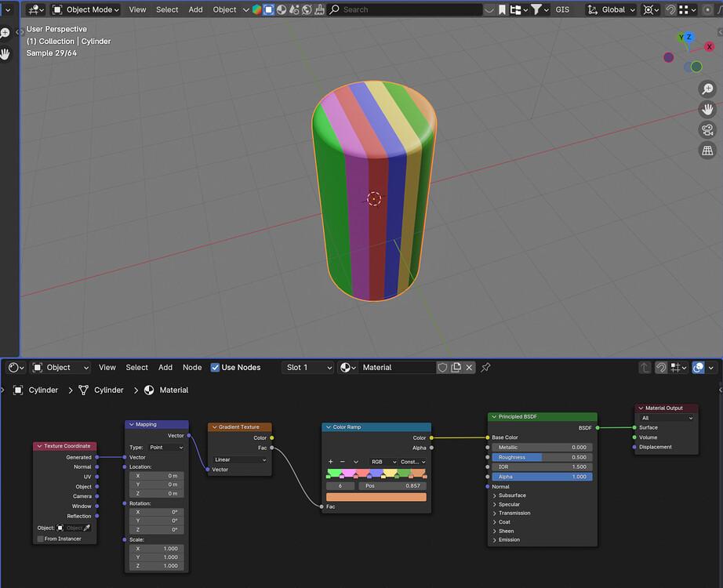
Task: Open the viewport editor type menu
Action: pos(35,9)
